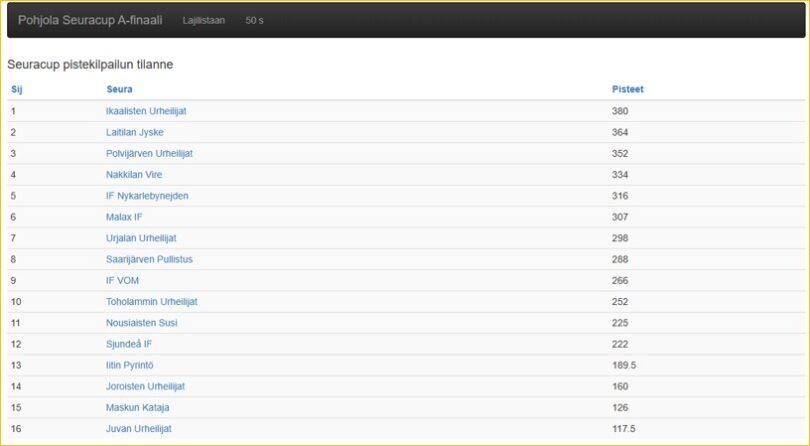The width and height of the screenshot is (810, 446).
Task: Select the points value 266
Action: point(620,281)
